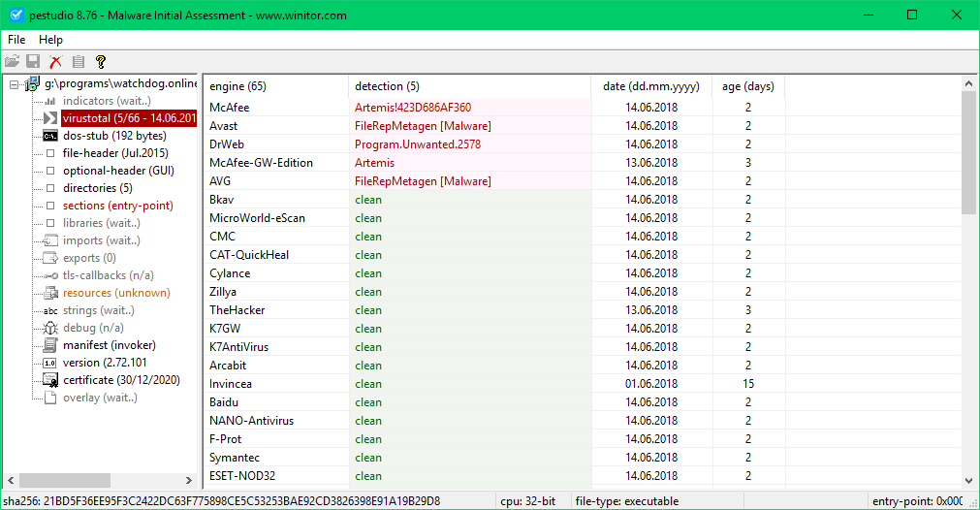The height and width of the screenshot is (510, 980).
Task: Click the list scroll down arrow
Action: click(968, 480)
